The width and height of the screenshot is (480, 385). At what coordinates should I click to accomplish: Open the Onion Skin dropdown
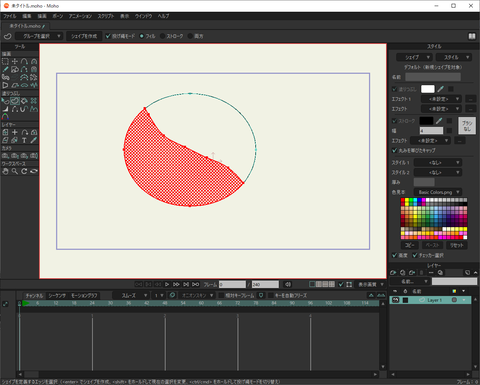[197, 295]
